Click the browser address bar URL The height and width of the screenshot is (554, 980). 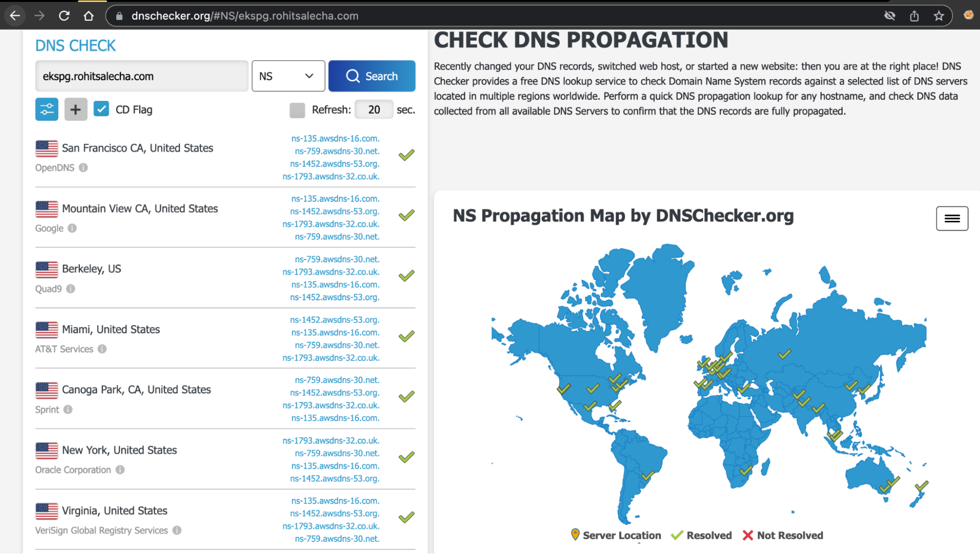pos(245,16)
